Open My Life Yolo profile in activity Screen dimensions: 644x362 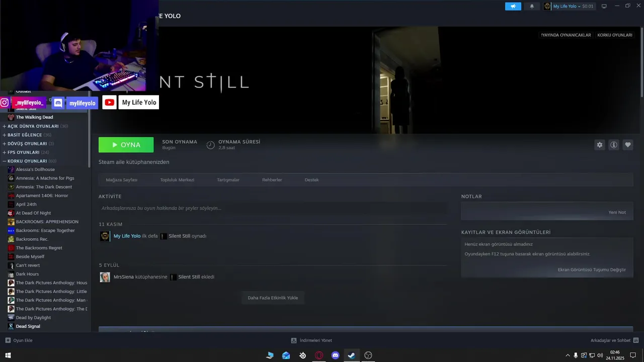click(127, 236)
